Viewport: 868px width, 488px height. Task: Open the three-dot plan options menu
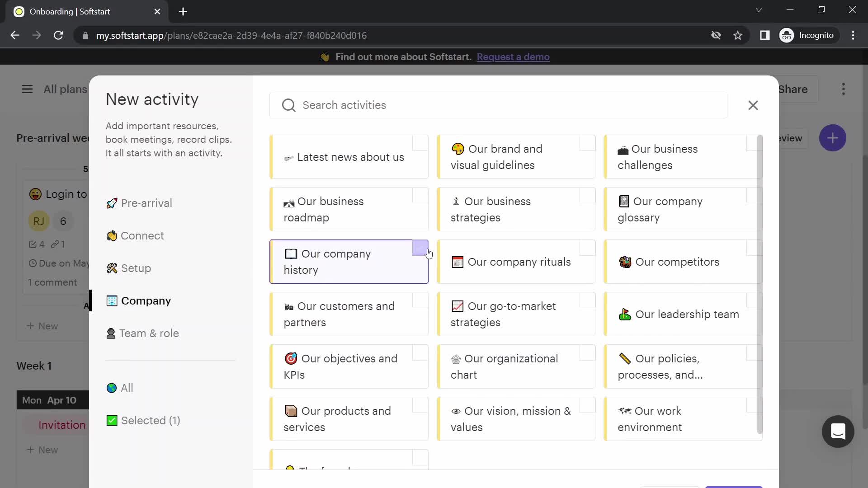[x=843, y=89]
